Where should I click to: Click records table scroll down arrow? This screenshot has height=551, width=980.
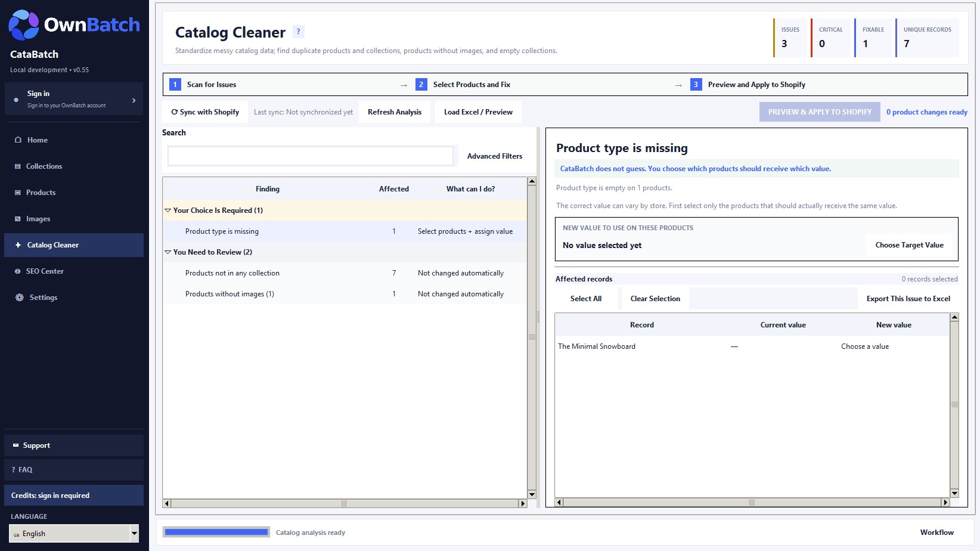coord(954,493)
